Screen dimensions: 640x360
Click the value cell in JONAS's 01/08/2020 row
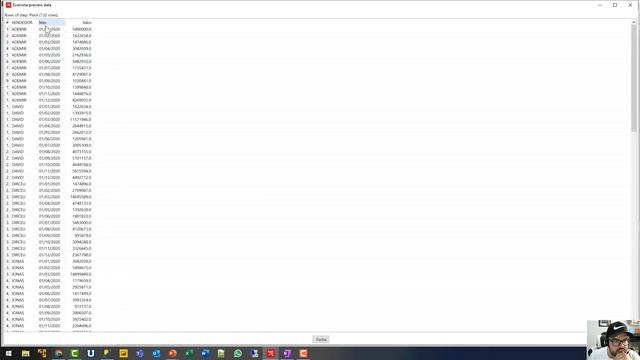tap(83, 306)
